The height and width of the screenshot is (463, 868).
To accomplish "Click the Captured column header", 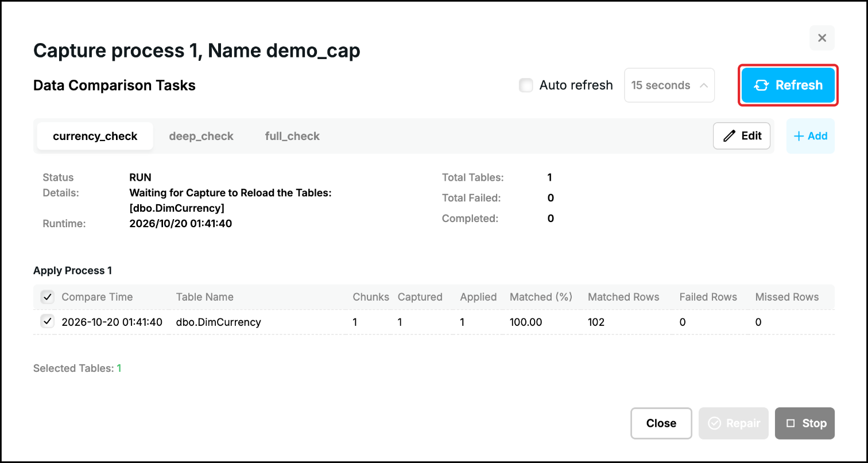I will coord(420,297).
